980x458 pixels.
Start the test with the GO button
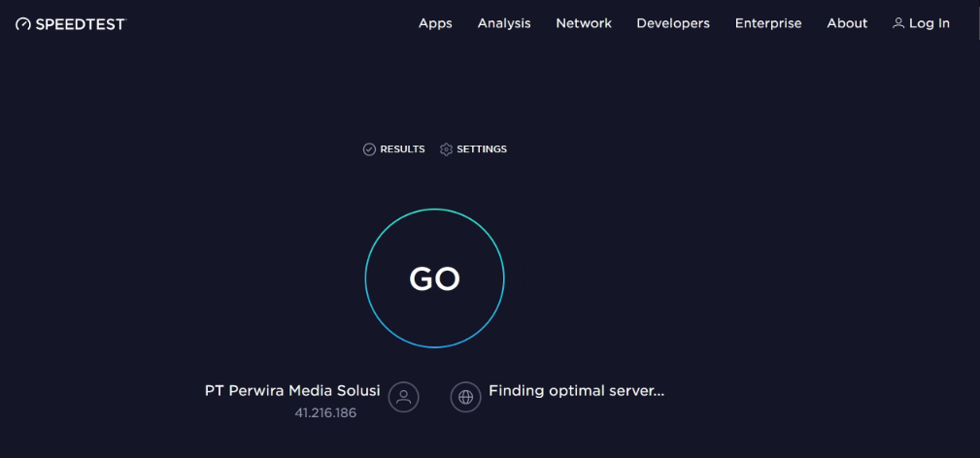434,278
